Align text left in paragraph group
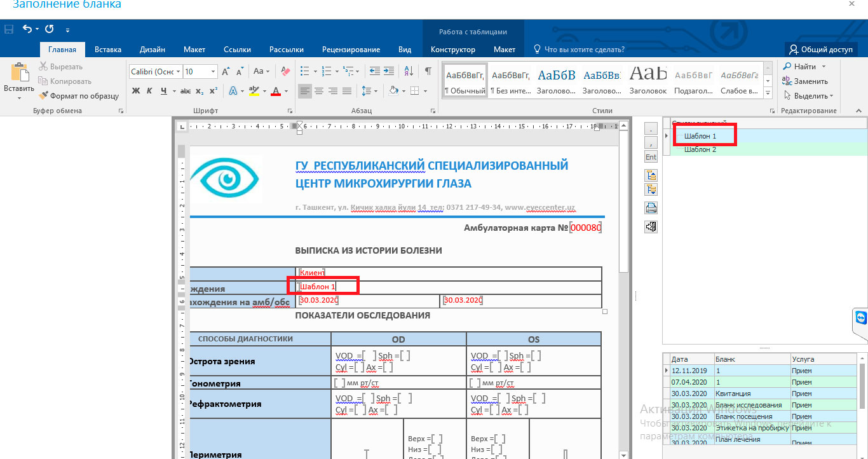 coord(305,91)
